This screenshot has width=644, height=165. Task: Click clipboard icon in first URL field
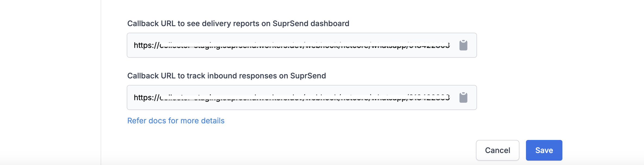[463, 45]
